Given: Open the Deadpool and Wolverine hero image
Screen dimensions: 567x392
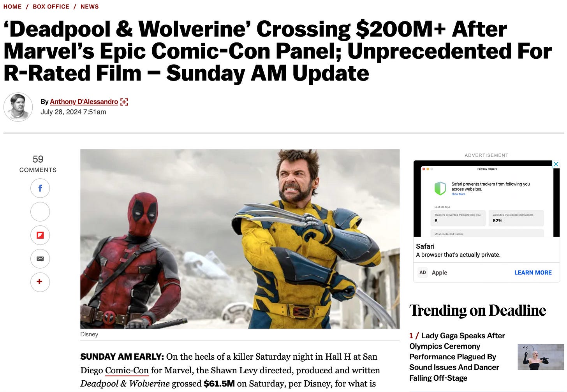Looking at the screenshot, I should coord(240,239).
